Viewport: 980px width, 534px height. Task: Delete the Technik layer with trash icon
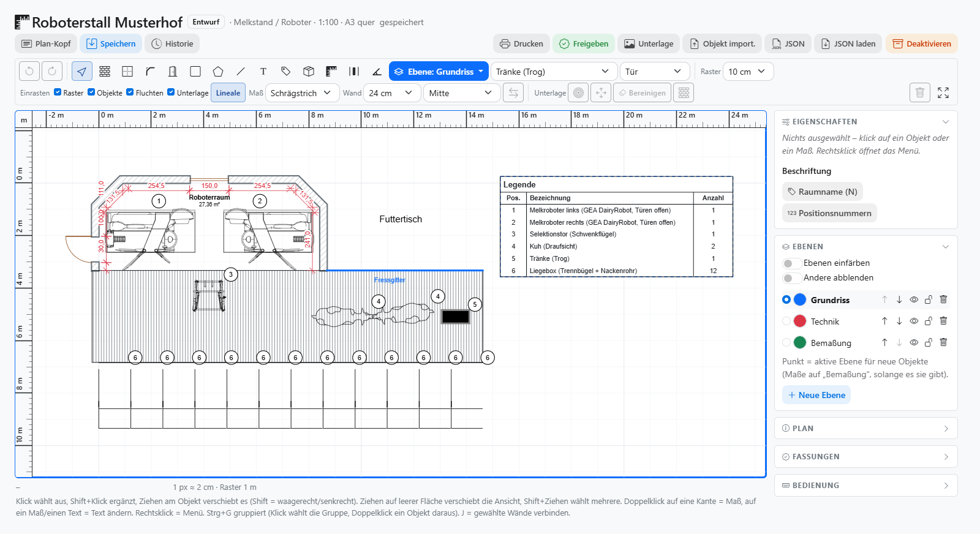943,321
